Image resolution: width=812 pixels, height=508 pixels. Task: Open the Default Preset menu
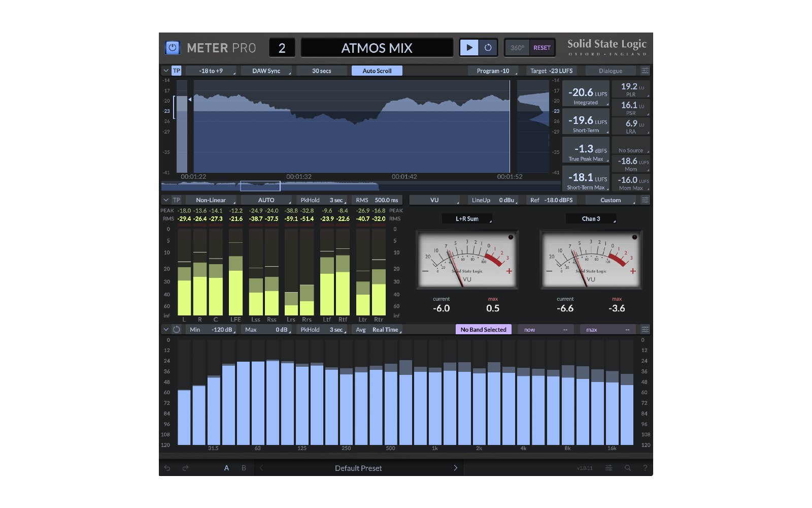tap(358, 468)
